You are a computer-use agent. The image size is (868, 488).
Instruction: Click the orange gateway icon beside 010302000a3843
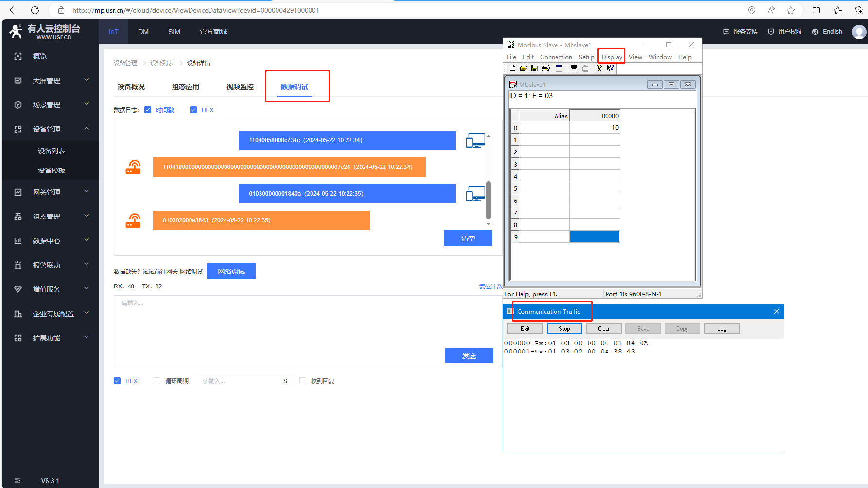pyautogui.click(x=133, y=220)
